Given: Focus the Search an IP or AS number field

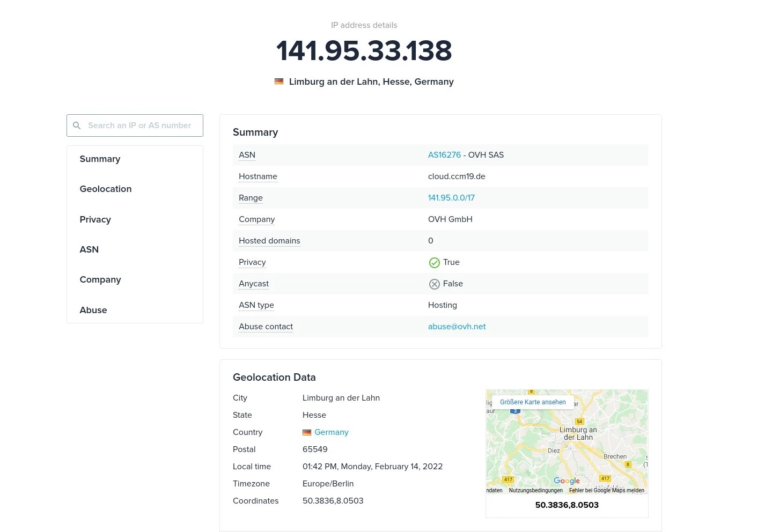Looking at the screenshot, I should tap(139, 125).
